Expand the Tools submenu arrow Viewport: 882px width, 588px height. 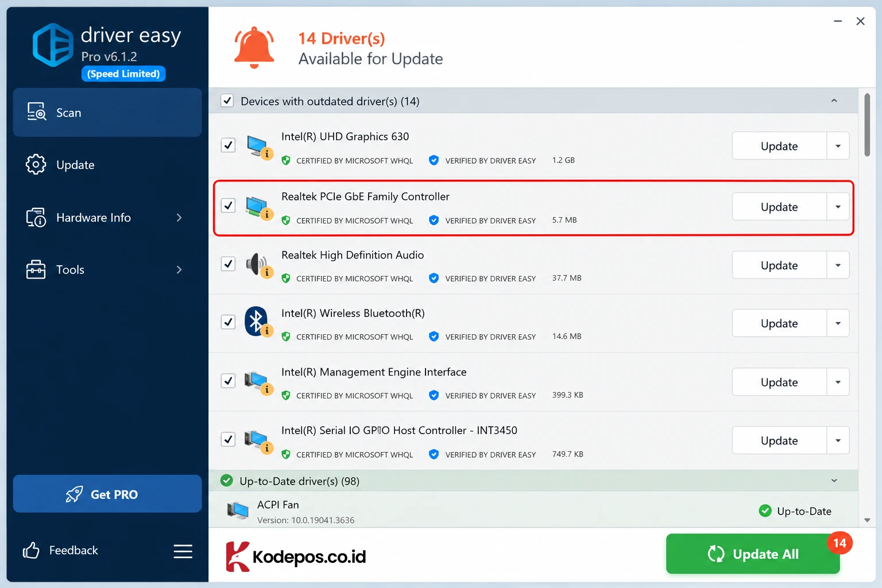pyautogui.click(x=179, y=270)
